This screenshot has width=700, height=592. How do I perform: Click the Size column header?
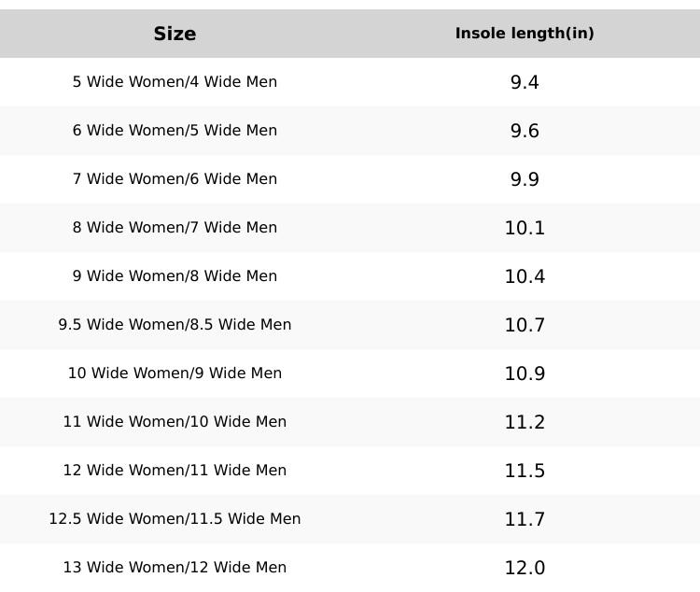tap(175, 34)
